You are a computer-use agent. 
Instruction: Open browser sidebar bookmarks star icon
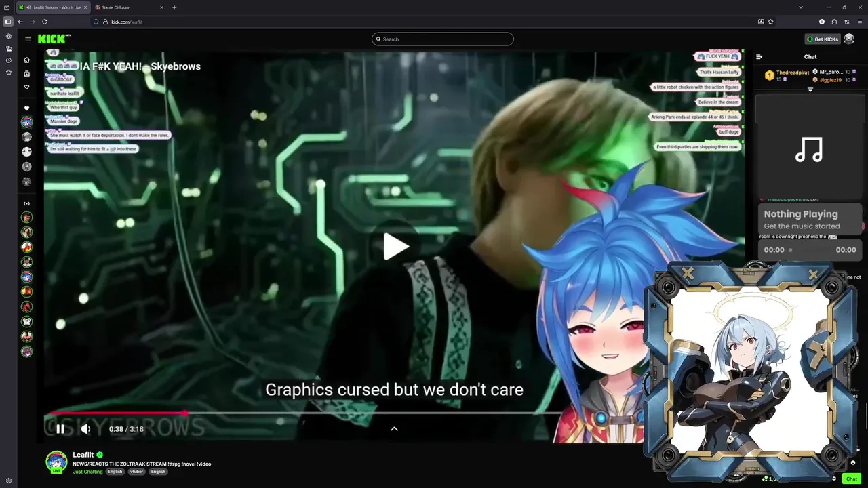coord(8,73)
